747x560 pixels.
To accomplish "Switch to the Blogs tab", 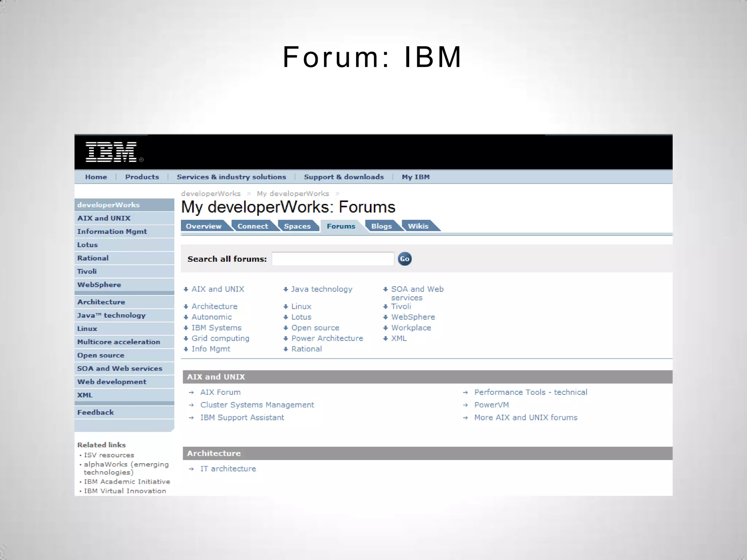I will (x=381, y=226).
